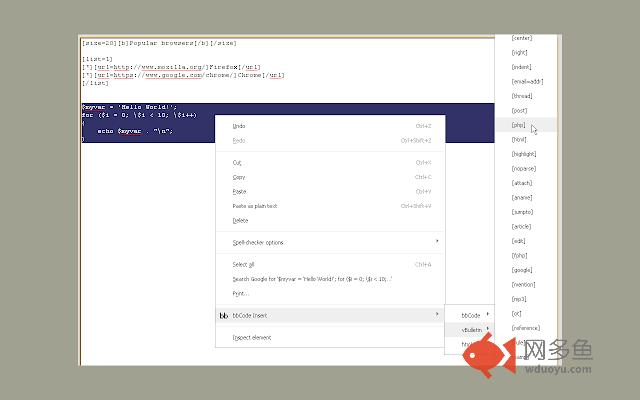This screenshot has height=400, width=640.
Task: Click Inspect element
Action: pyautogui.click(x=252, y=337)
